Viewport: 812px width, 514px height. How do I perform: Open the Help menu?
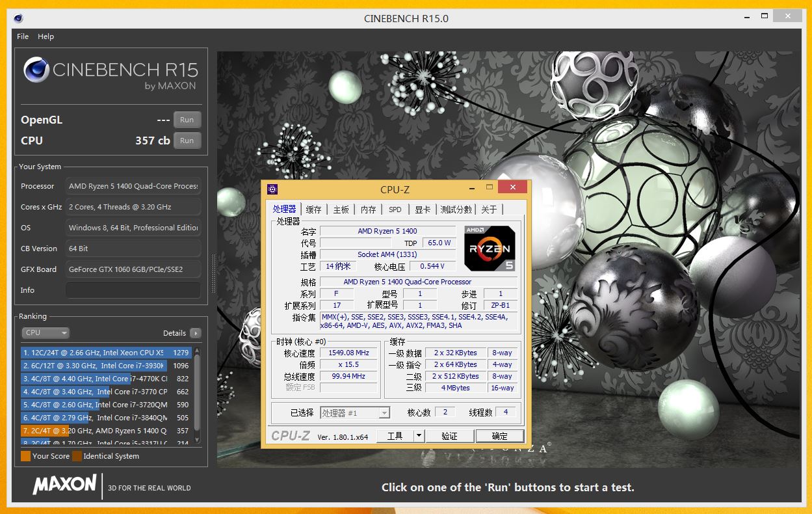coord(46,36)
